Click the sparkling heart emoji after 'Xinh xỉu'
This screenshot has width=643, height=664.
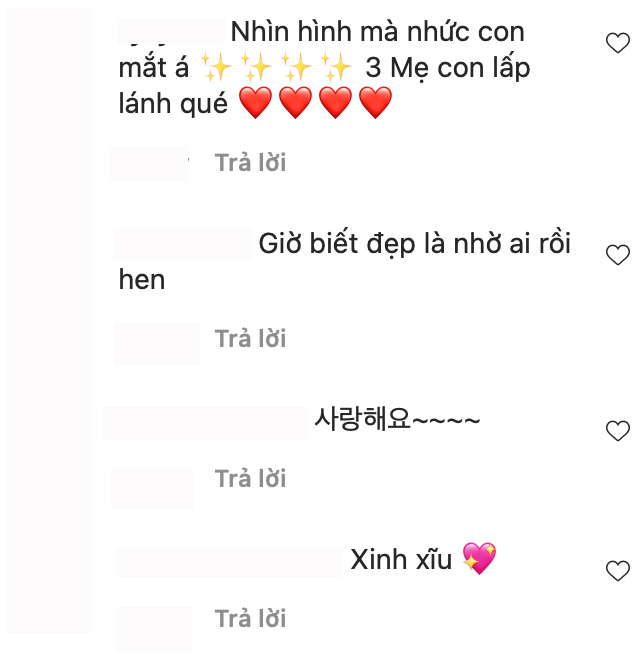479,559
